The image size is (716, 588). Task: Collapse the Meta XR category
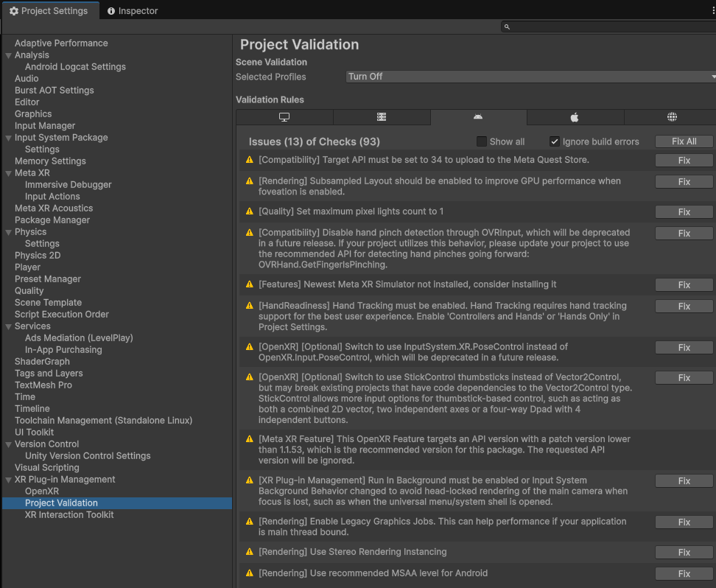tap(8, 173)
